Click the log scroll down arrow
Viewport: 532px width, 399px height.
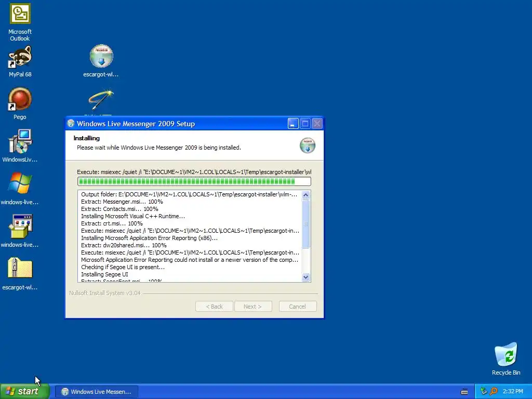tap(305, 277)
